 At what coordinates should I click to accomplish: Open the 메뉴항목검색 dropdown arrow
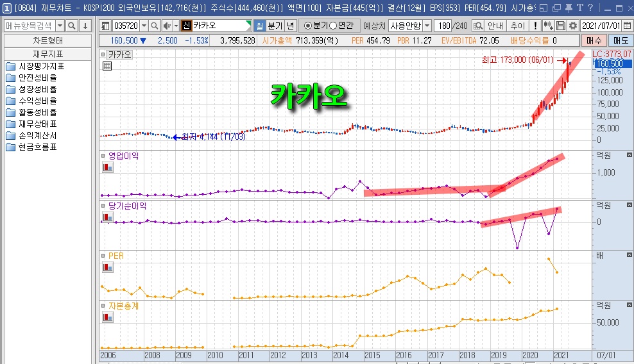click(x=60, y=26)
